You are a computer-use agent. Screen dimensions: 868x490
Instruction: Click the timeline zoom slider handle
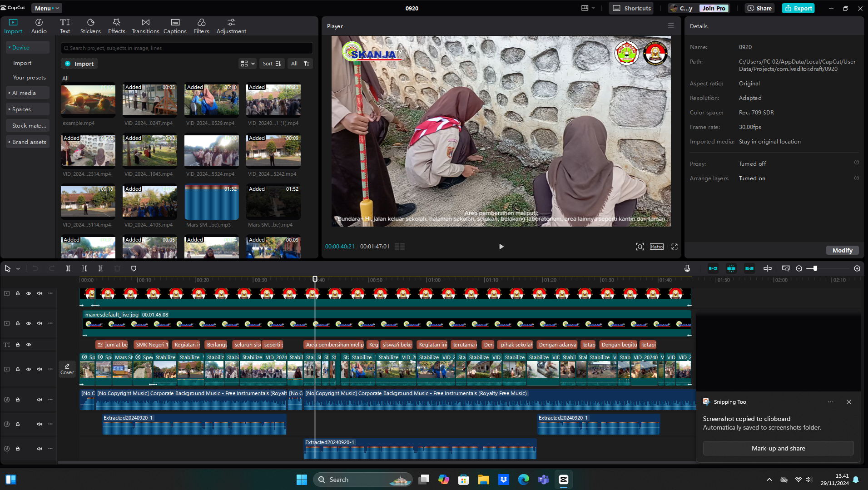click(x=815, y=268)
